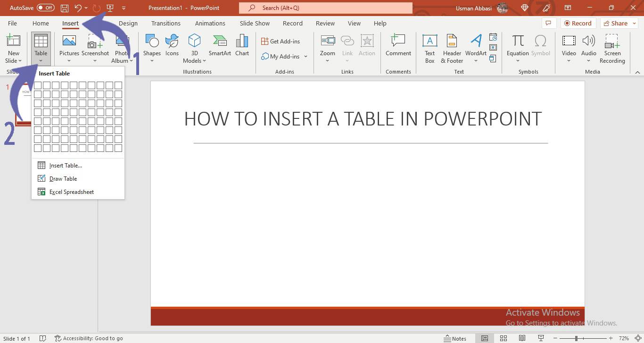Click the New Slide icon
The height and width of the screenshot is (343, 644).
pos(13,41)
